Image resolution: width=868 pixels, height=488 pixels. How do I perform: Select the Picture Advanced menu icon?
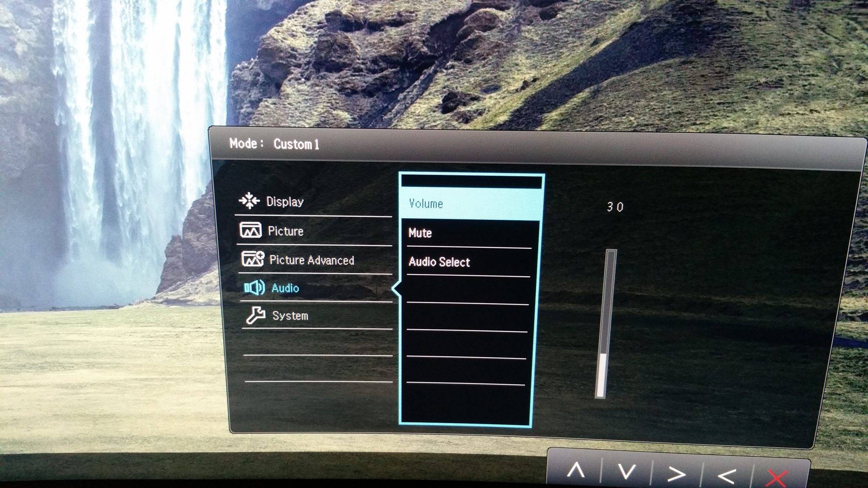252,259
